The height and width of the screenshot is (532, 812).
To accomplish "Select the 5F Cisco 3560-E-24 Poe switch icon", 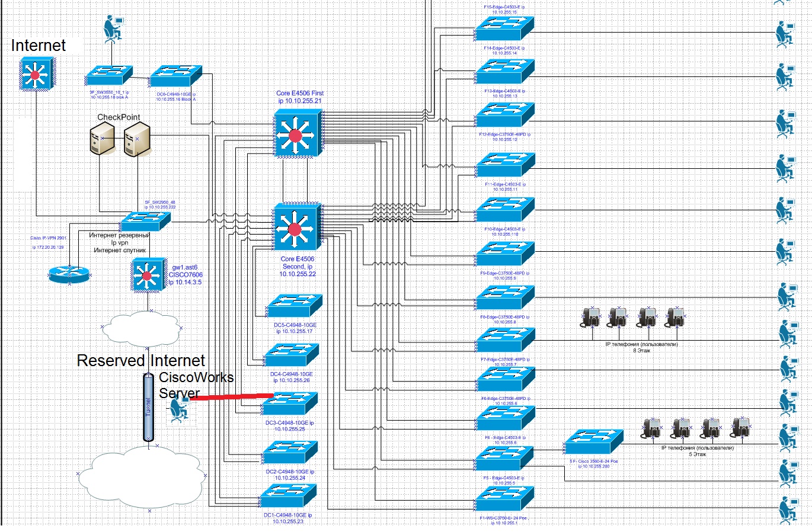I will point(594,441).
